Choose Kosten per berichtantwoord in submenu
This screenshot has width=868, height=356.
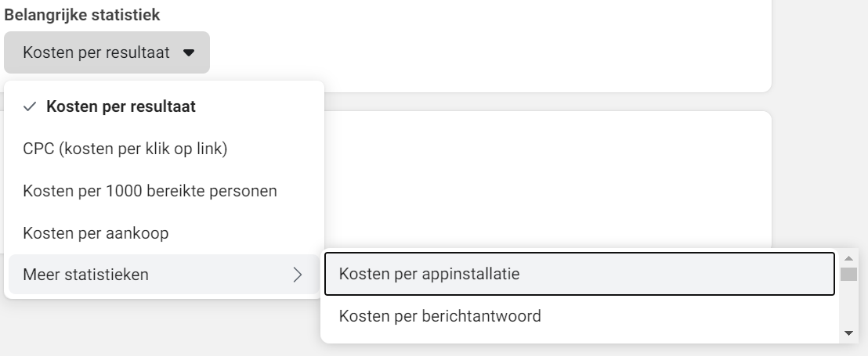point(580,316)
